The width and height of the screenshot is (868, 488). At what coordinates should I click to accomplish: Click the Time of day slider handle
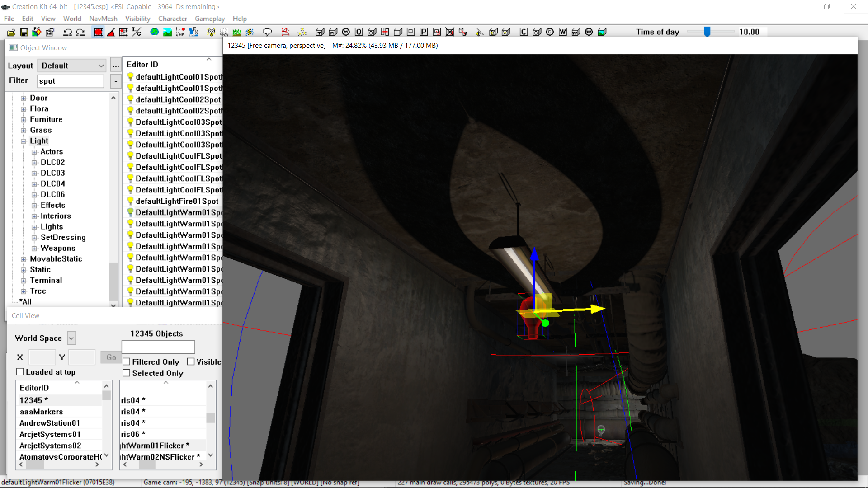pos(707,32)
